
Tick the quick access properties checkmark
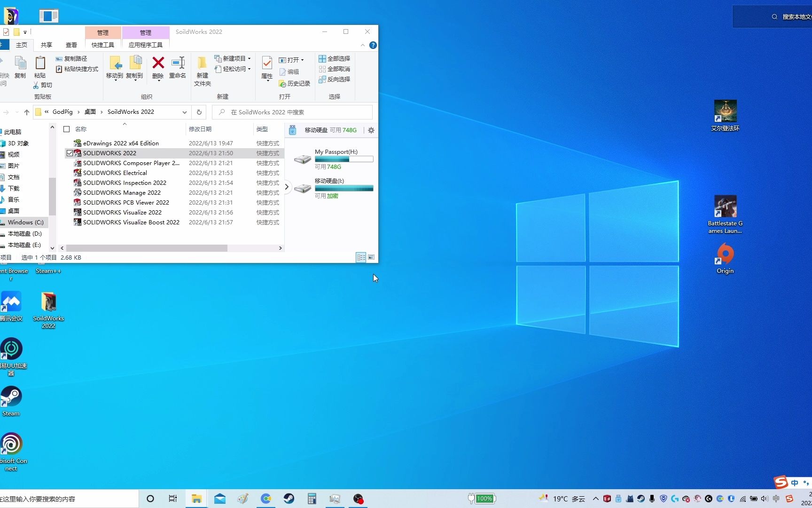[6, 32]
